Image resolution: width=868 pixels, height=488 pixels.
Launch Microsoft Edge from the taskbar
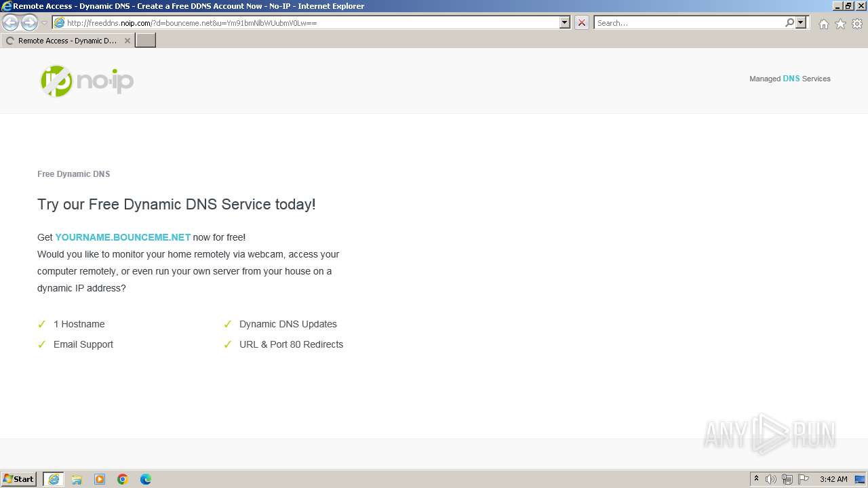146,479
